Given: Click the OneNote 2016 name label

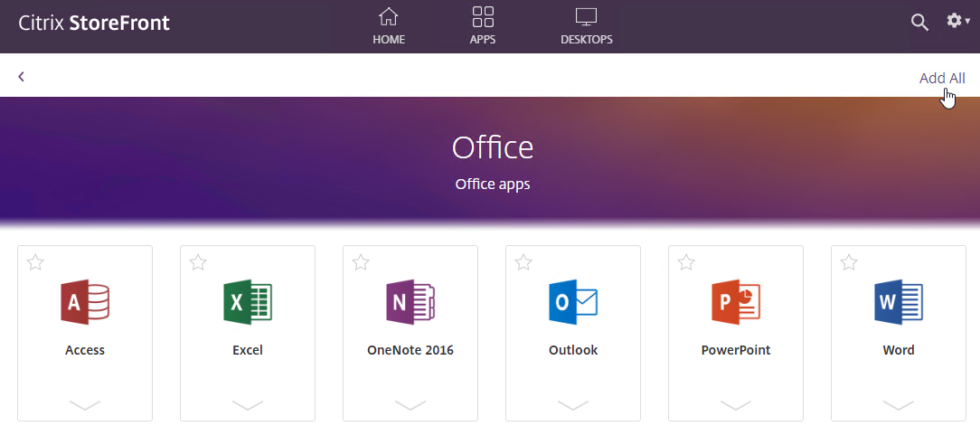Looking at the screenshot, I should coord(410,350).
